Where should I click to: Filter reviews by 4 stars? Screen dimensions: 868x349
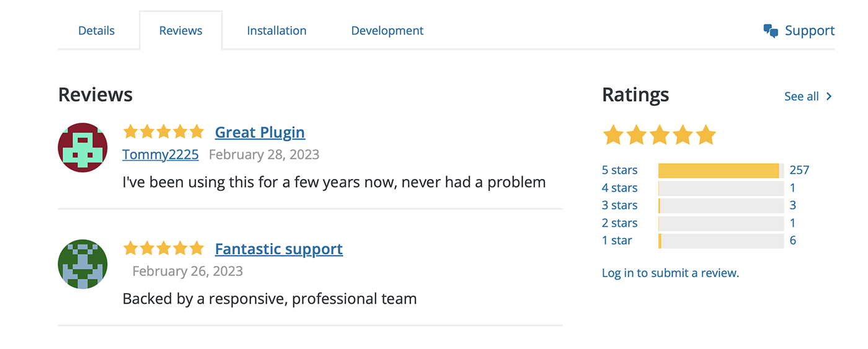click(x=619, y=188)
